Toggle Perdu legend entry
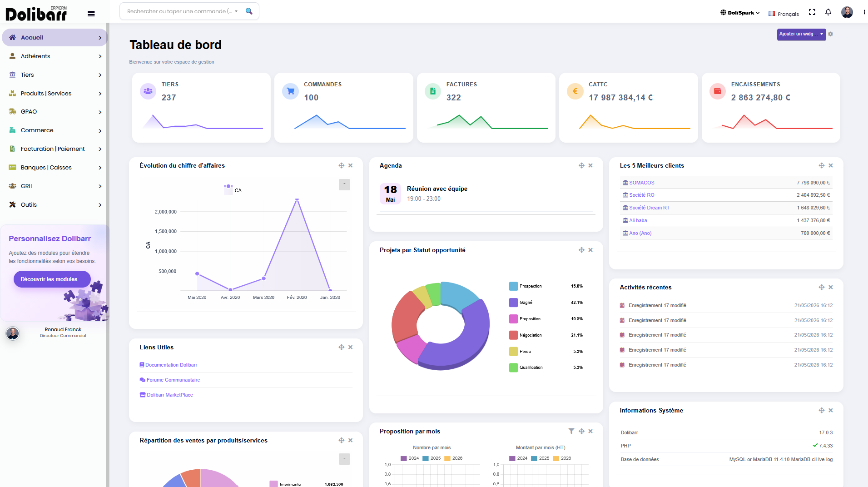This screenshot has width=868, height=487. (x=520, y=352)
